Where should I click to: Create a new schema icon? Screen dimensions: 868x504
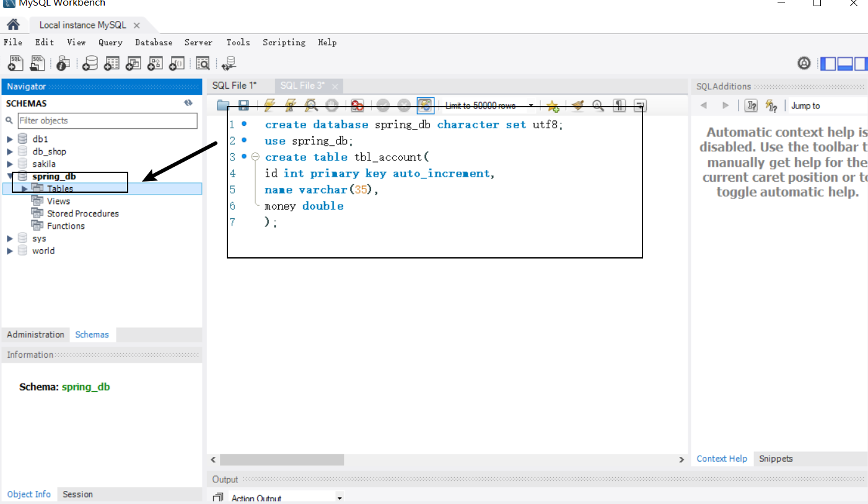pos(90,63)
